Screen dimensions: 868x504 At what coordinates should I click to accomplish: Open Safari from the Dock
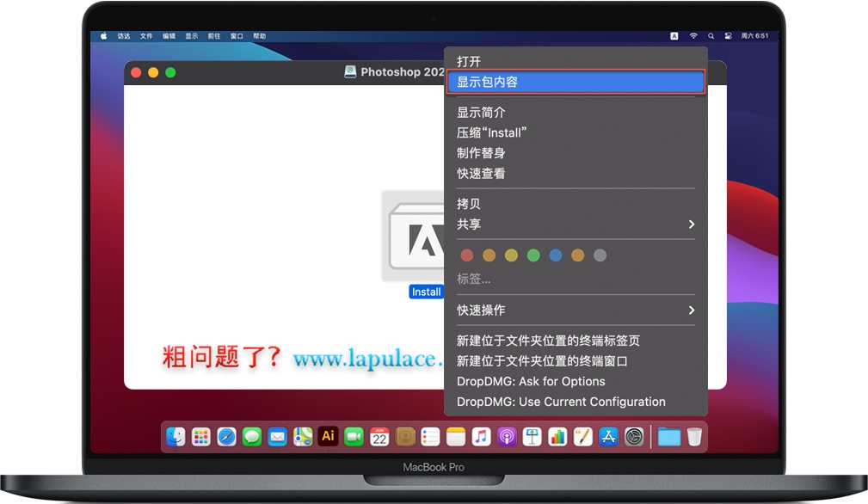[x=226, y=436]
